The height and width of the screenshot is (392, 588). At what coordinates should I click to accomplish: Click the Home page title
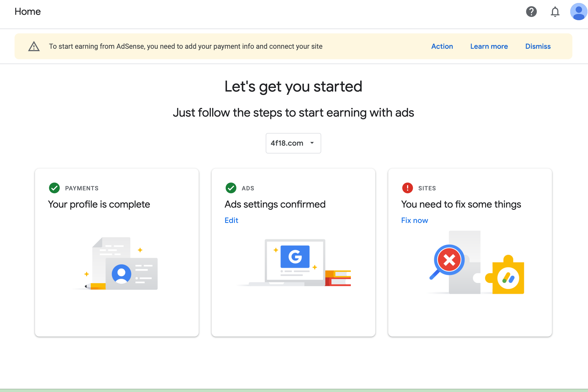(x=28, y=12)
